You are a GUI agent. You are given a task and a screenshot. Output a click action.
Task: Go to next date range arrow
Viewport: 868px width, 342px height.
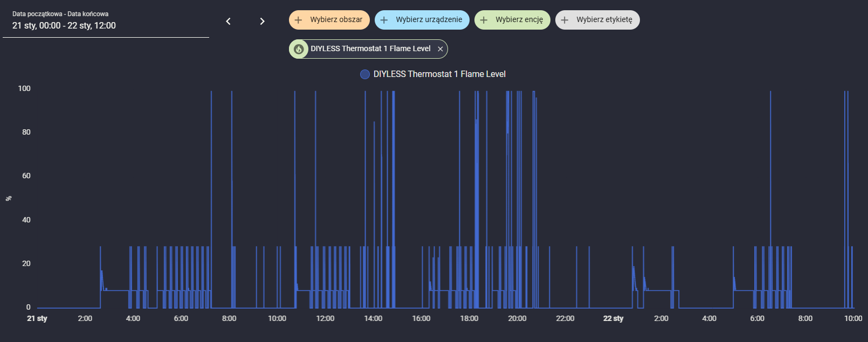click(x=262, y=21)
